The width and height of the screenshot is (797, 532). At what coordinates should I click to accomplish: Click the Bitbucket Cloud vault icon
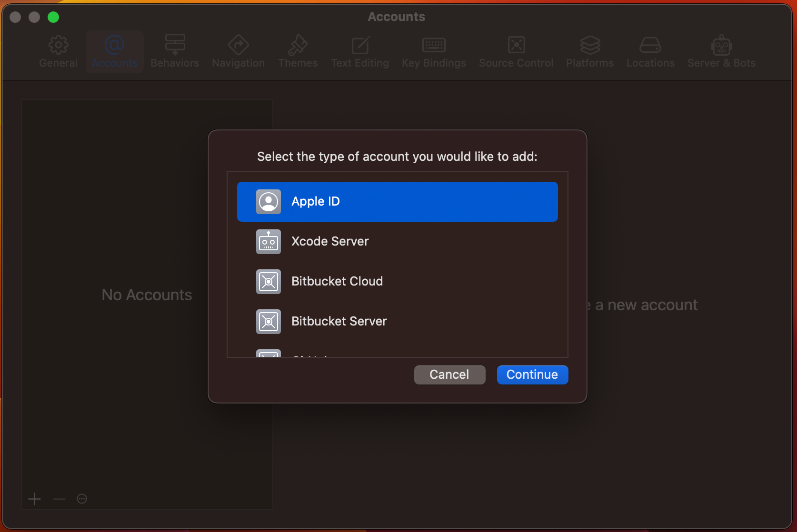click(269, 282)
